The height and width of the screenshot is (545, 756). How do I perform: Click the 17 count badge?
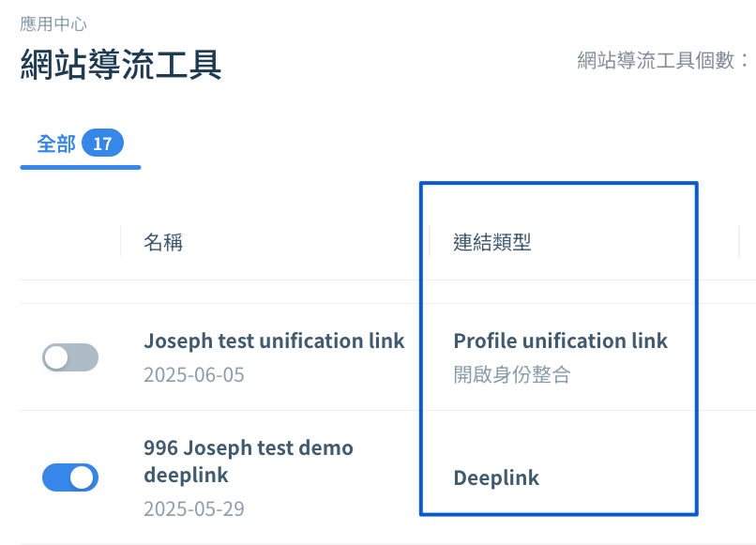[102, 144]
